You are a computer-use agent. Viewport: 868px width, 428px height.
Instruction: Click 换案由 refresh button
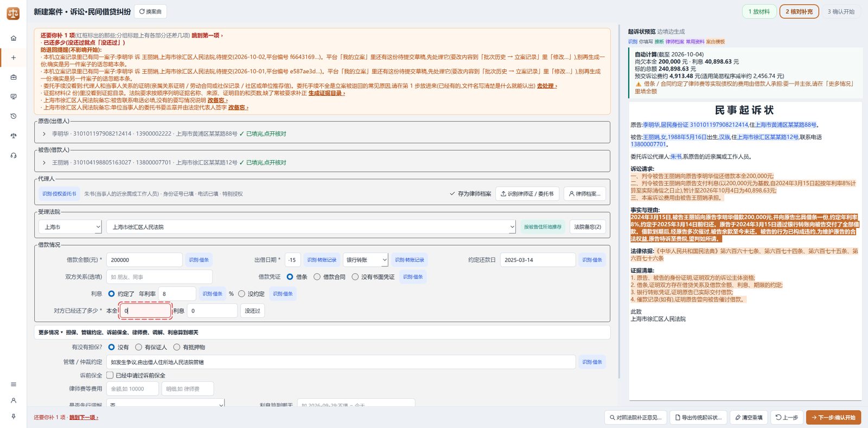tap(150, 11)
